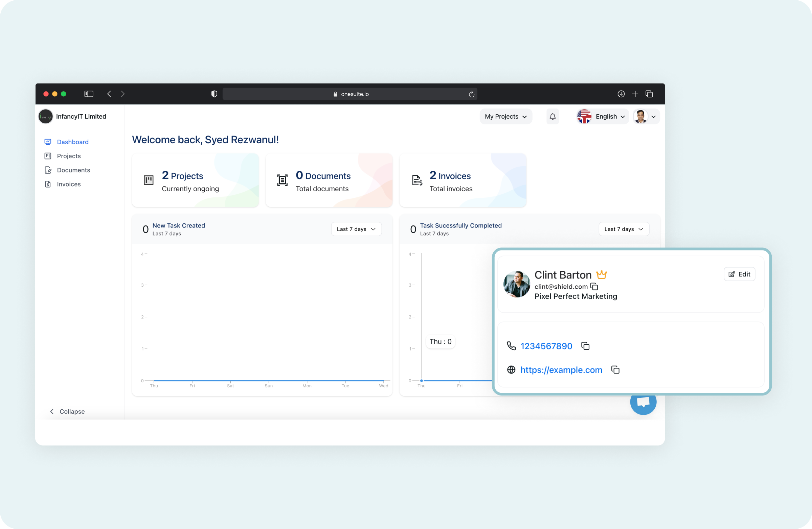
Task: Toggle the browser sidebar panel
Action: (x=89, y=94)
